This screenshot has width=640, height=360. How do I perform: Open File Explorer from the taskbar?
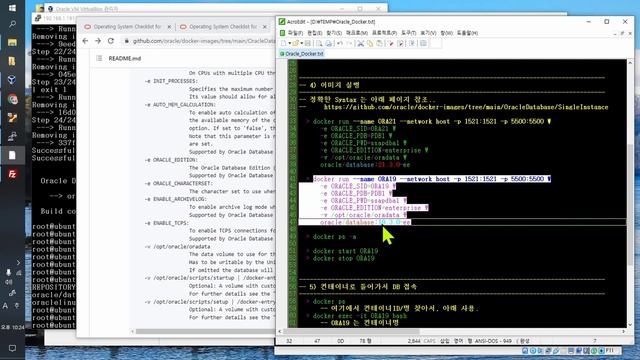tap(12, 42)
